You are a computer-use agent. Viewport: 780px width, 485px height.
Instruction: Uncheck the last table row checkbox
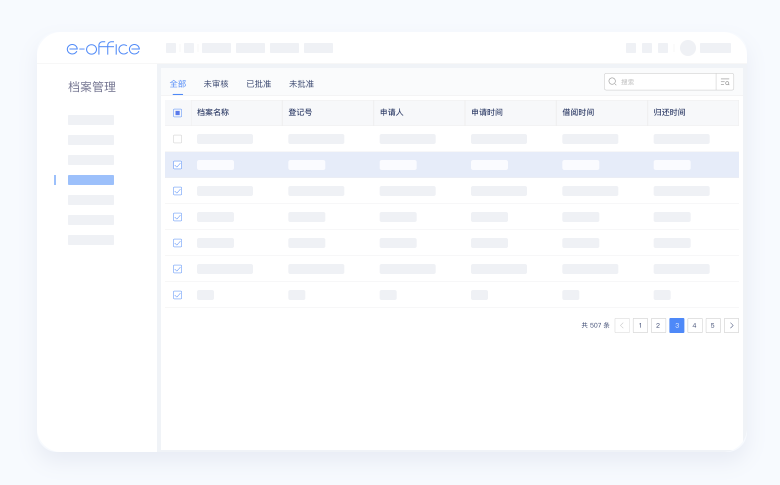click(177, 295)
